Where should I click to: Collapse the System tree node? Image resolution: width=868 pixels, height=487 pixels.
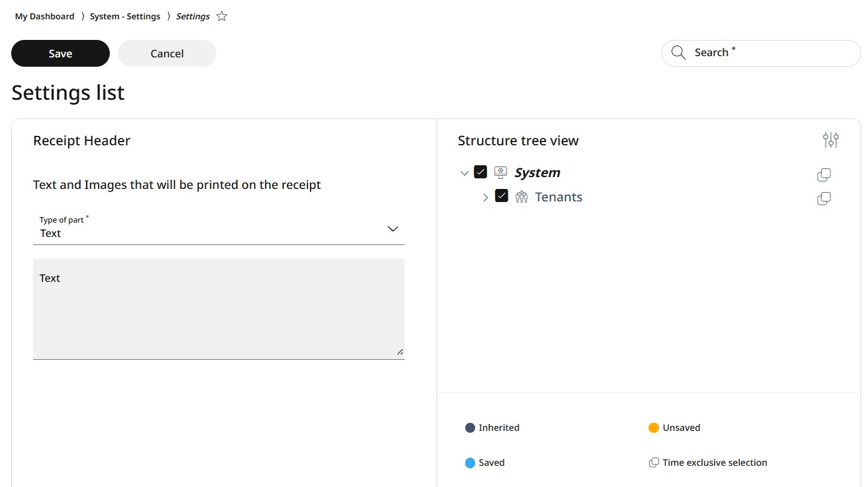click(464, 173)
